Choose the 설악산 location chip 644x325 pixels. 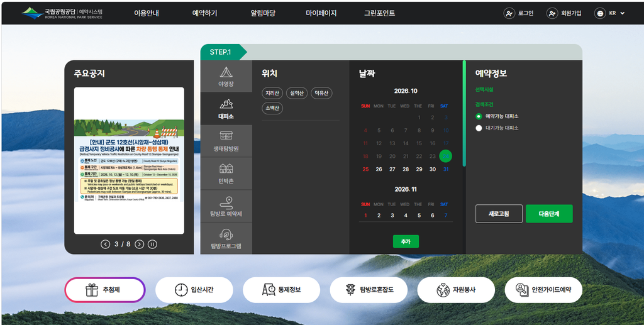(297, 93)
